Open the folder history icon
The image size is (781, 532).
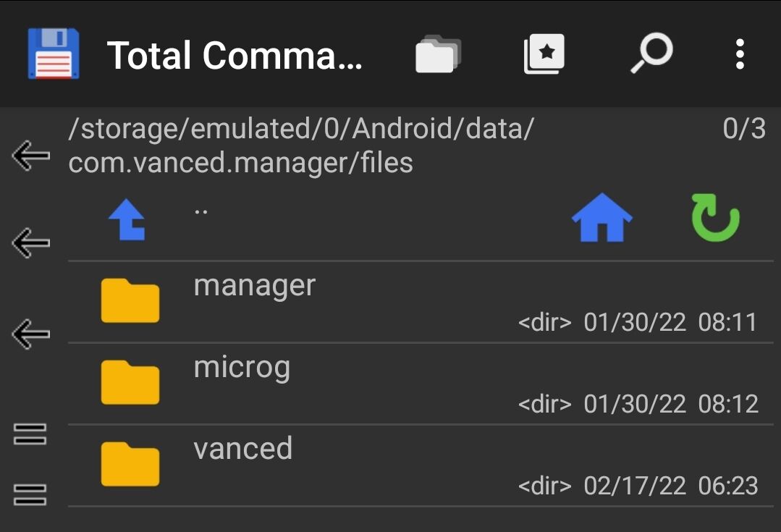point(439,54)
